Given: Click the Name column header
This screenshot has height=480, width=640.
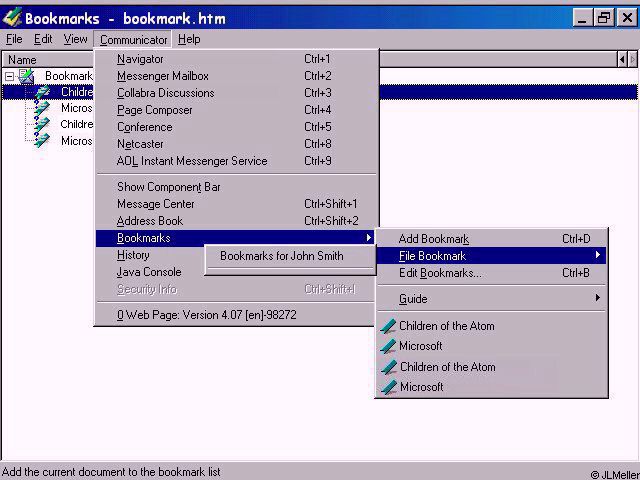Looking at the screenshot, I should click(x=22, y=60).
